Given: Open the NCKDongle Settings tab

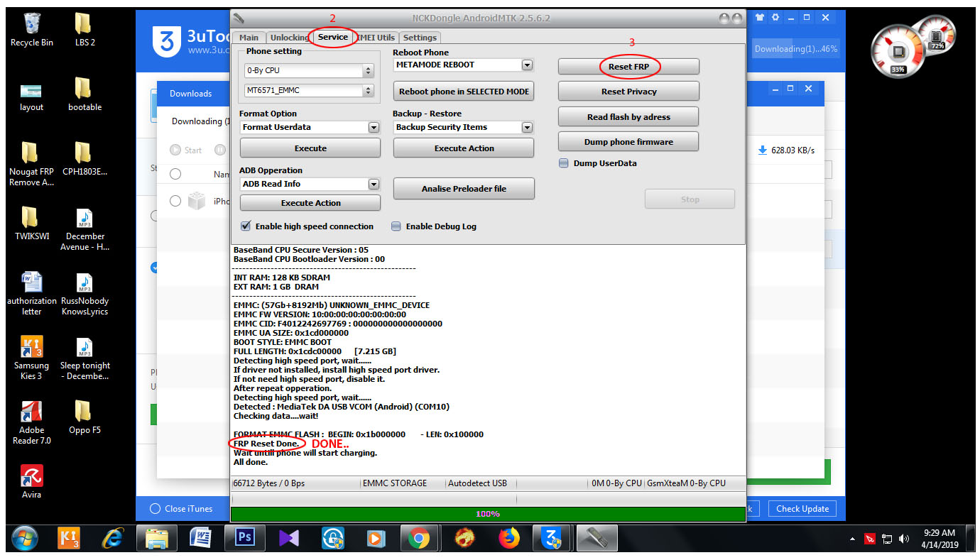Looking at the screenshot, I should tap(420, 38).
